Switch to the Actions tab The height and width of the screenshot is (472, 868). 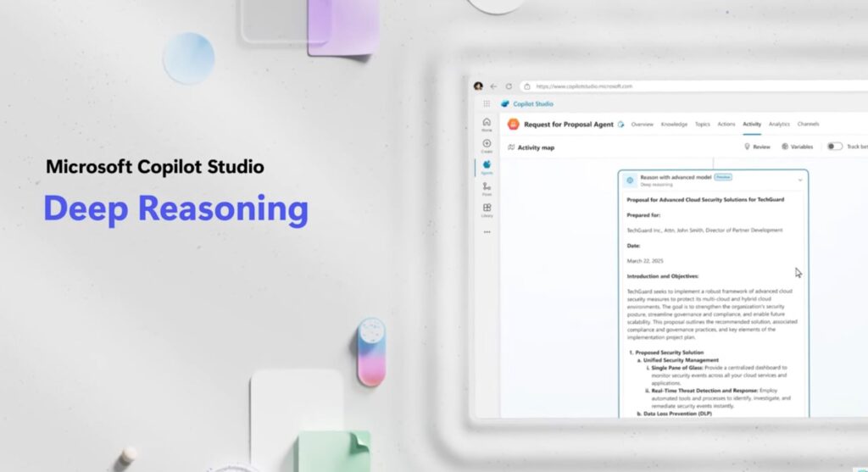[726, 125]
